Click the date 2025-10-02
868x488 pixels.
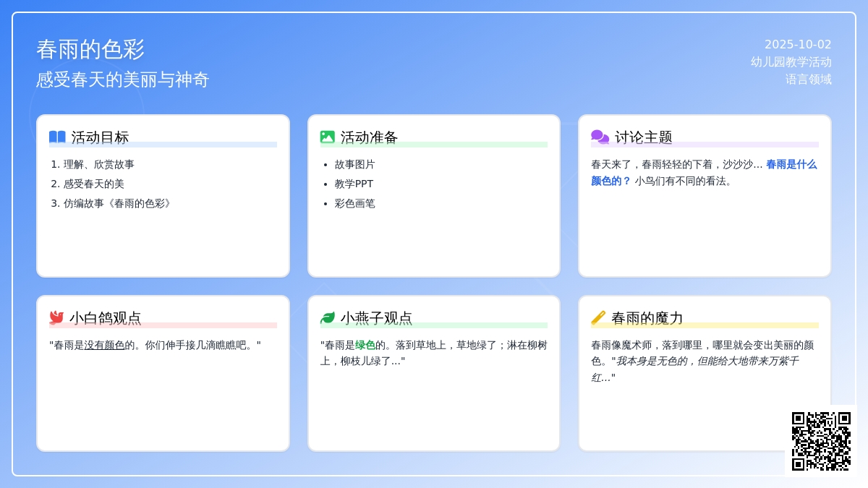[x=798, y=44]
